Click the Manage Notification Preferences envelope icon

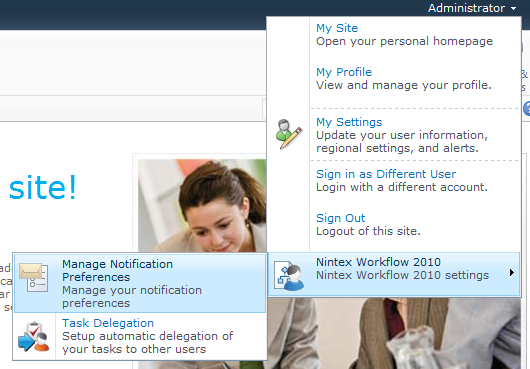tap(33, 277)
